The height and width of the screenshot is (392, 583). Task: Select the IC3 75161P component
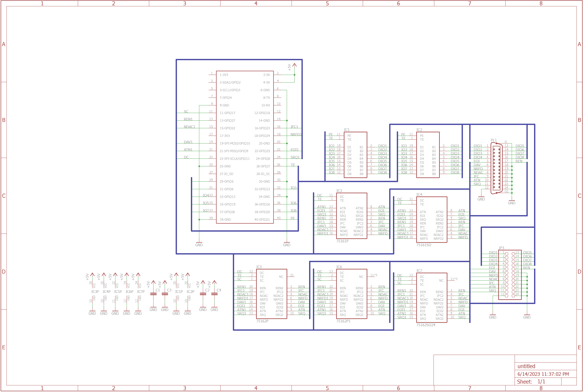pos(352,216)
